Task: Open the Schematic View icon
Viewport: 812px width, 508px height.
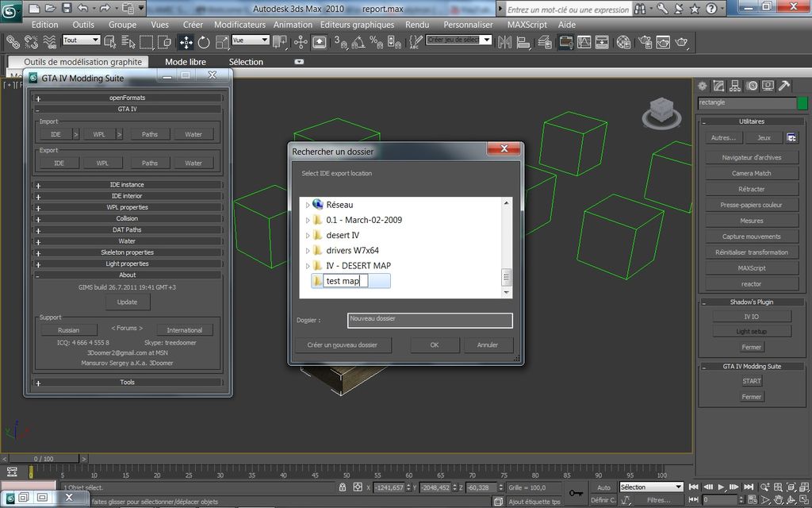Action: tap(602, 42)
